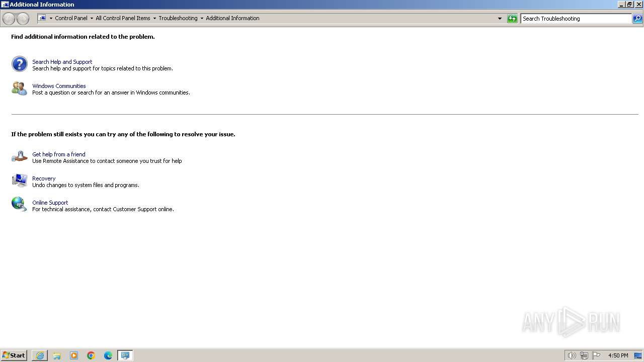This screenshot has width=644, height=362.
Task: Select the active Troubleshooting taskbar button
Action: click(125, 355)
